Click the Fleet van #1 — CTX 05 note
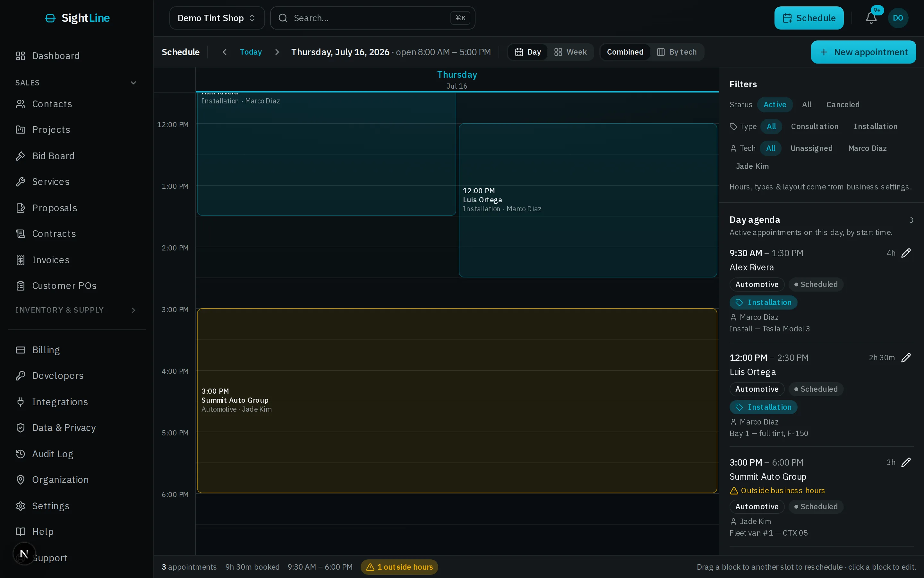This screenshot has width=924, height=578. pos(768,533)
